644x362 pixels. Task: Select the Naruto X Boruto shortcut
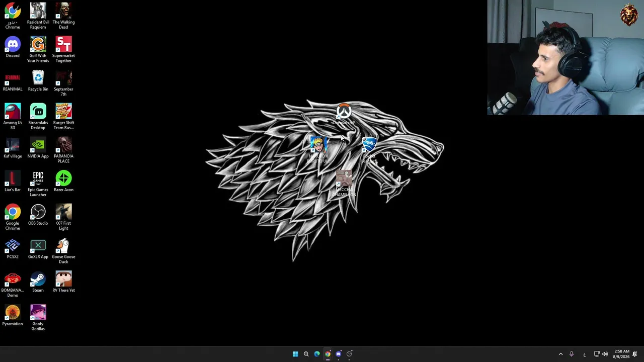(x=318, y=150)
